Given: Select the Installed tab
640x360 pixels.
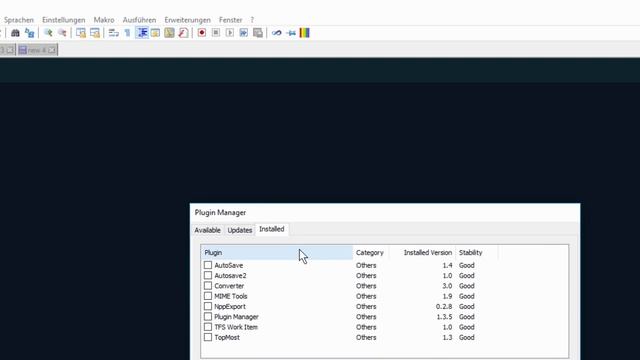Looking at the screenshot, I should click(272, 229).
